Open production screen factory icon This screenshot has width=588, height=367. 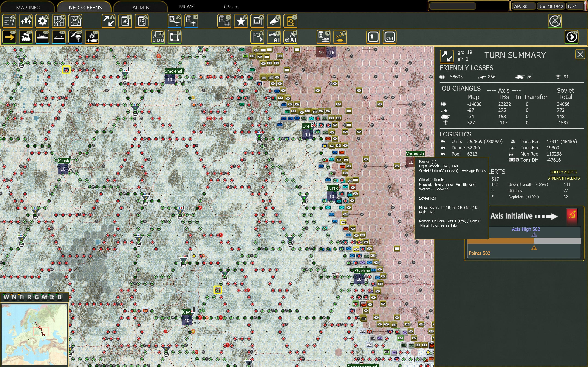click(323, 37)
